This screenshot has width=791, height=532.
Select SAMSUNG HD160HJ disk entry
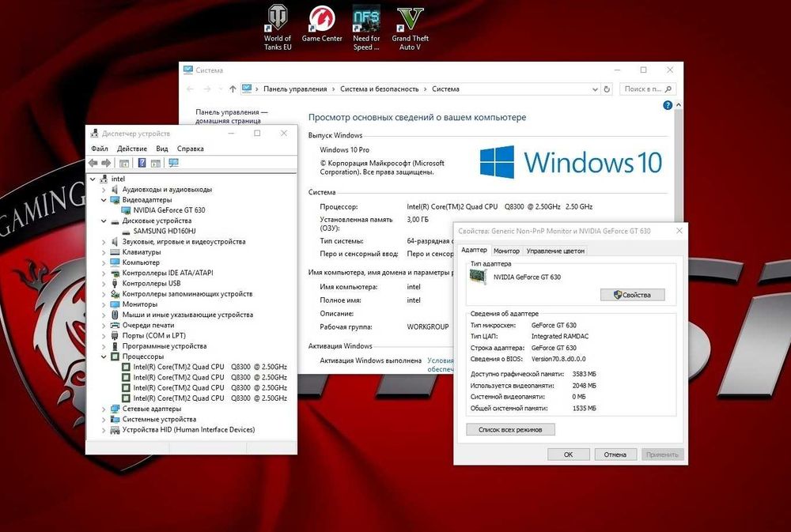(165, 232)
